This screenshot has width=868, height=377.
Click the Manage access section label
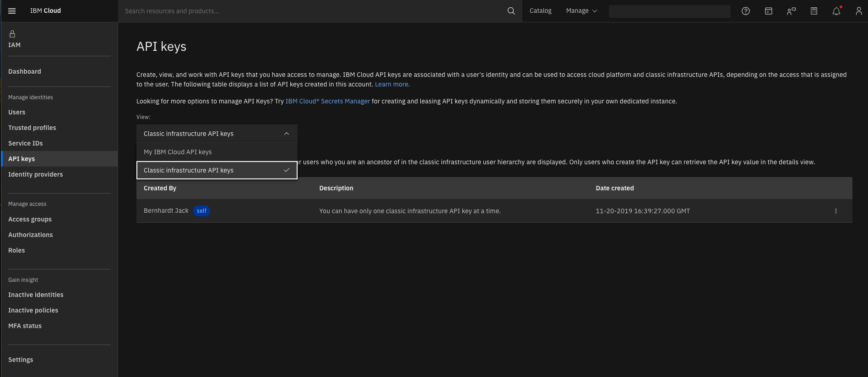(x=27, y=204)
